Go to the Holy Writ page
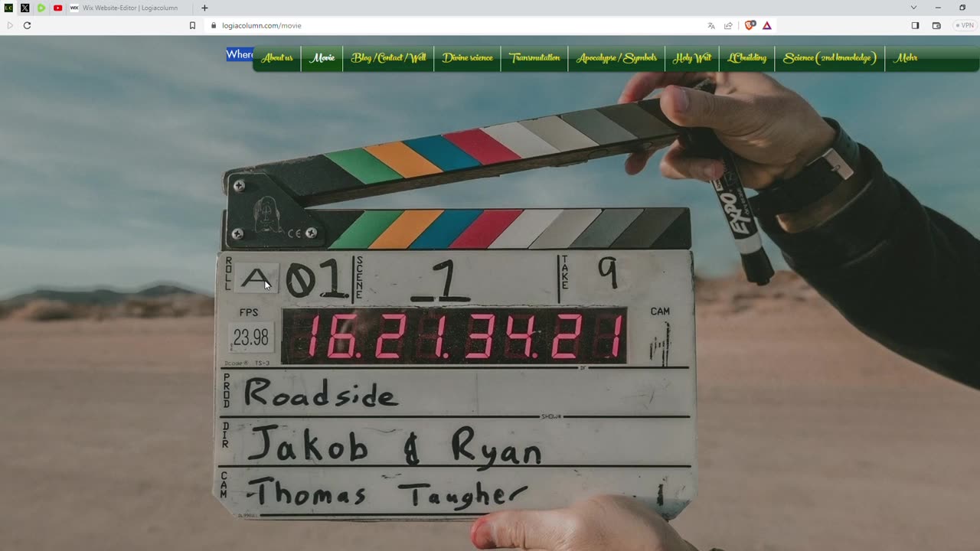The height and width of the screenshot is (551, 980). (692, 58)
